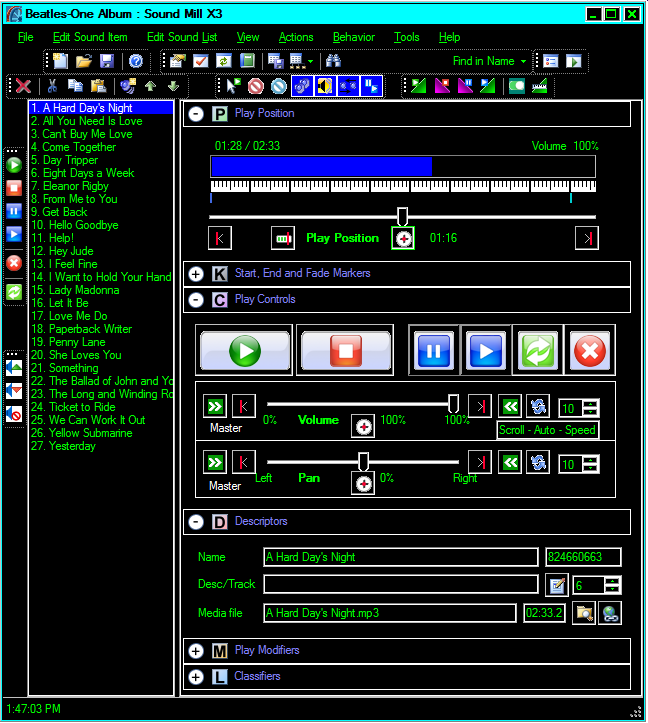Click in the Desc/Track text field
Viewport: 648px width, 723px height.
tap(400, 584)
